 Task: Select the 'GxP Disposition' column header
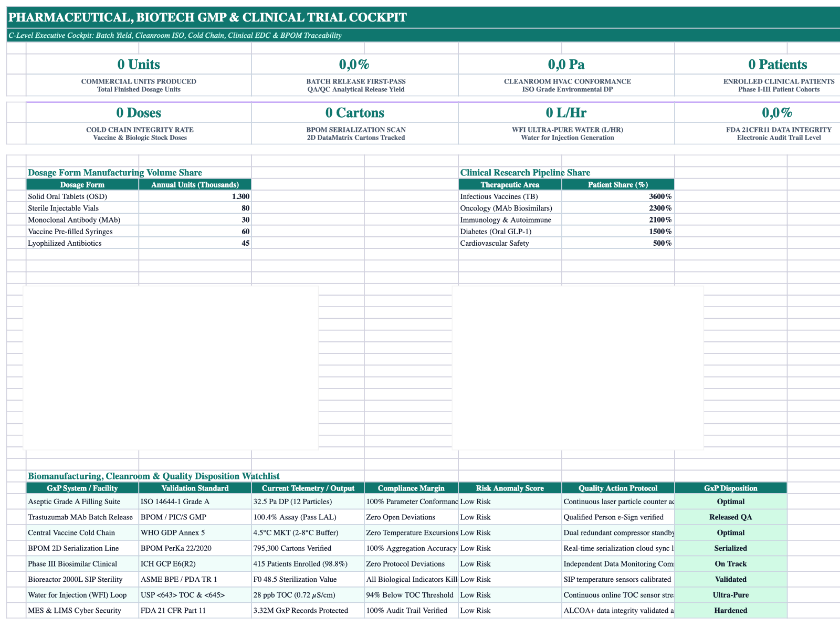(x=731, y=488)
